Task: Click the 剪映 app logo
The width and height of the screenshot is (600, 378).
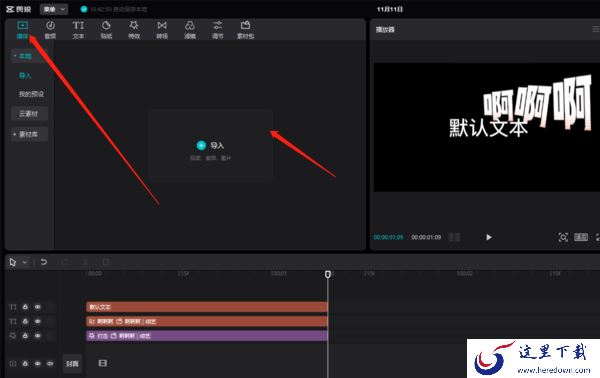Action: pos(19,9)
